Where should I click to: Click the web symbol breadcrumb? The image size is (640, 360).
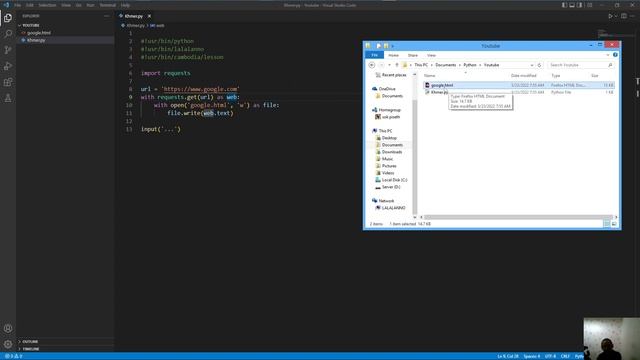[x=158, y=25]
